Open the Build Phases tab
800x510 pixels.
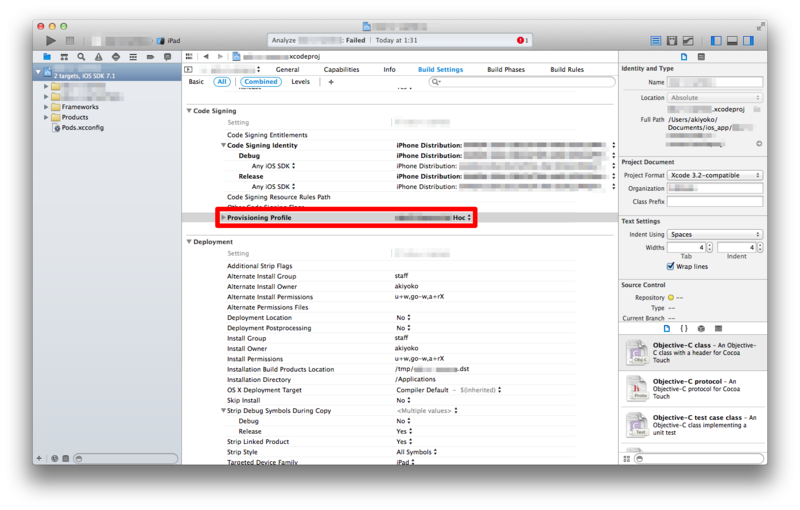click(x=506, y=69)
